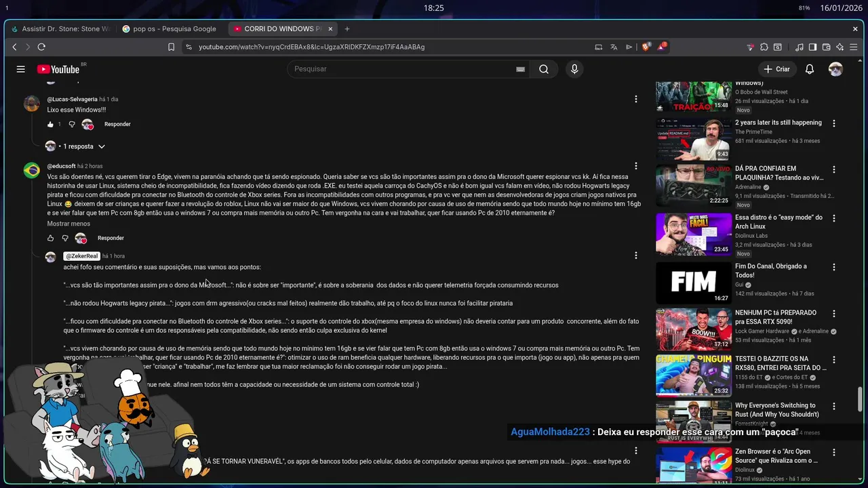Open the browser main menu
The height and width of the screenshot is (488, 868).
[855, 47]
